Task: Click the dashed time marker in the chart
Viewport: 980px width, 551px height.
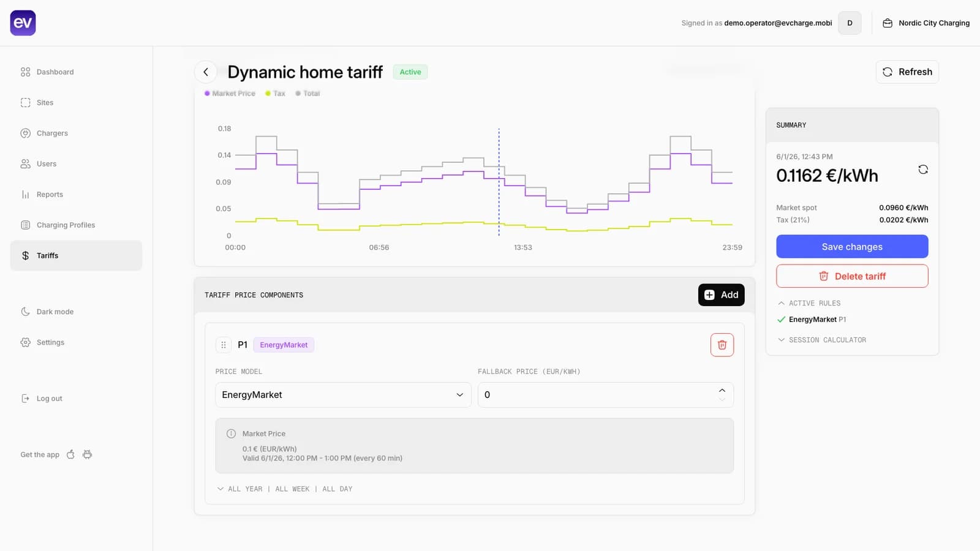Action: pos(499,182)
